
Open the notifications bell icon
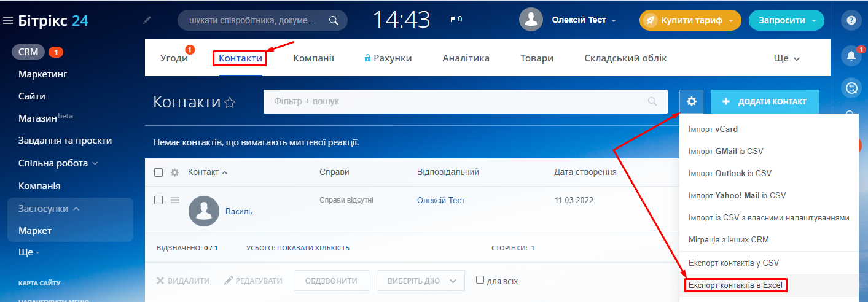click(x=851, y=56)
